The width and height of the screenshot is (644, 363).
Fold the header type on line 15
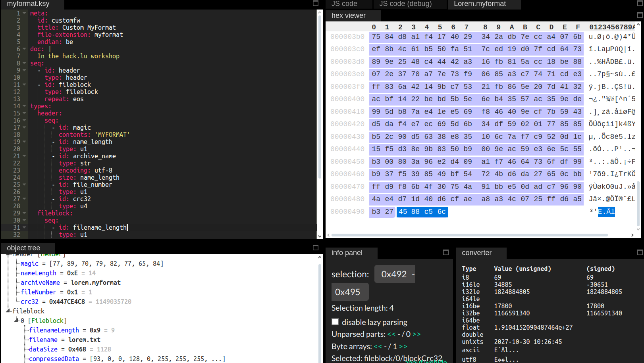pyautogui.click(x=24, y=113)
